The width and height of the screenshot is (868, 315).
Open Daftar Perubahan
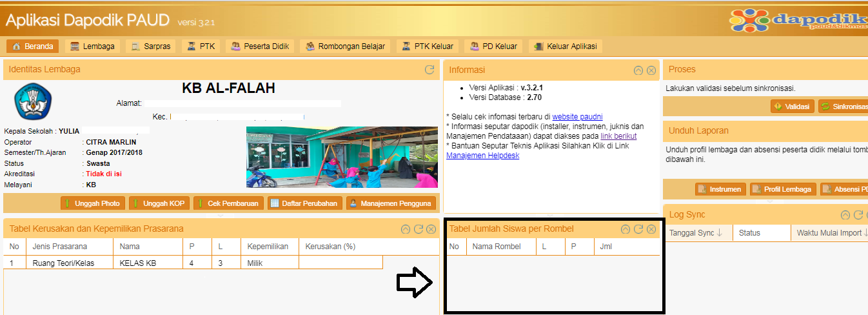[304, 203]
